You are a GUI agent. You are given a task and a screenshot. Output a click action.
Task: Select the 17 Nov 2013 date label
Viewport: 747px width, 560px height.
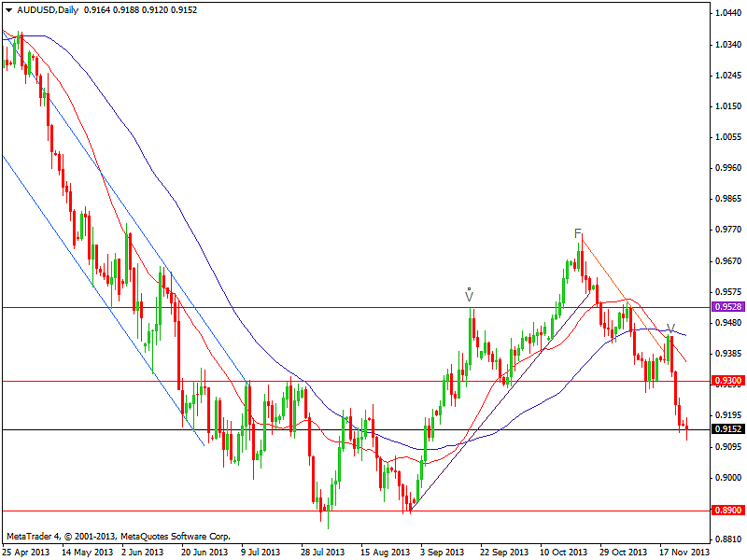(x=683, y=552)
